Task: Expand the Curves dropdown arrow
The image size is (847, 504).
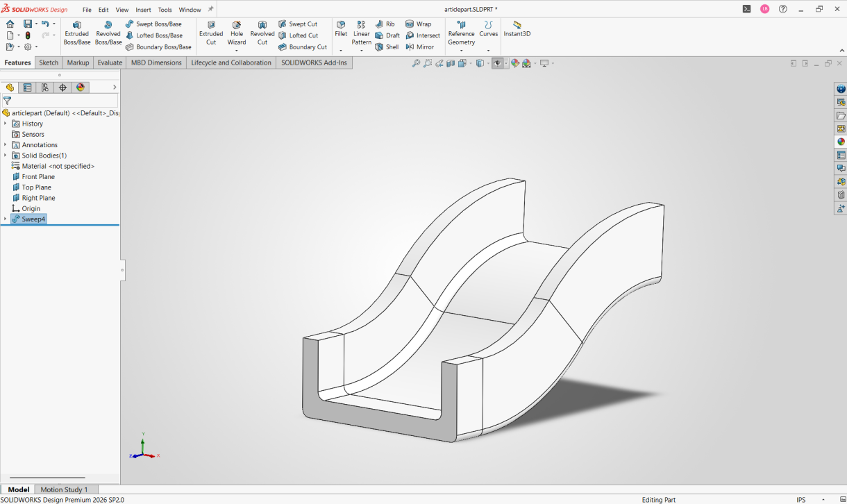Action: pyautogui.click(x=488, y=50)
